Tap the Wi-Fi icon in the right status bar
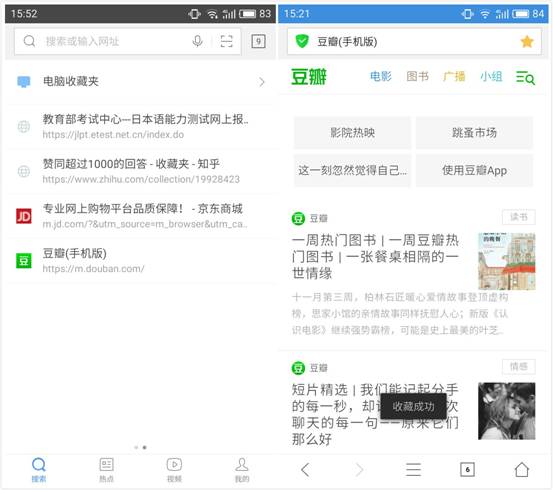The height and width of the screenshot is (490, 553). pyautogui.click(x=485, y=14)
